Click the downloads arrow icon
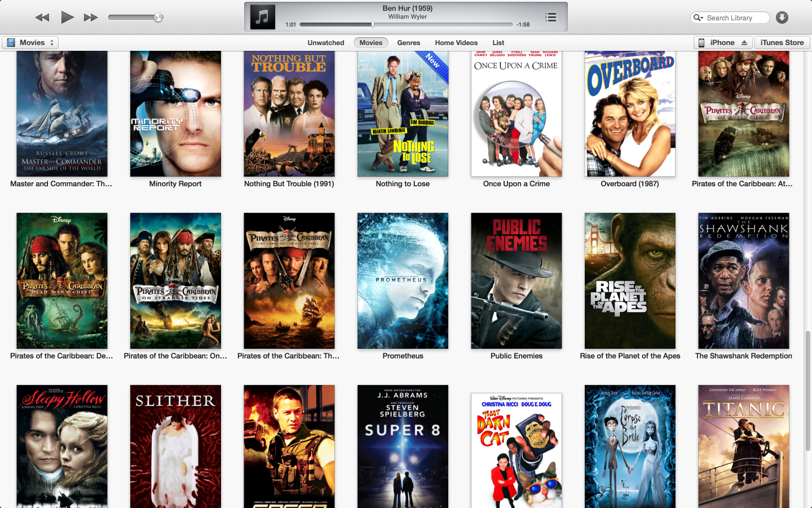The image size is (812, 508). (782, 17)
